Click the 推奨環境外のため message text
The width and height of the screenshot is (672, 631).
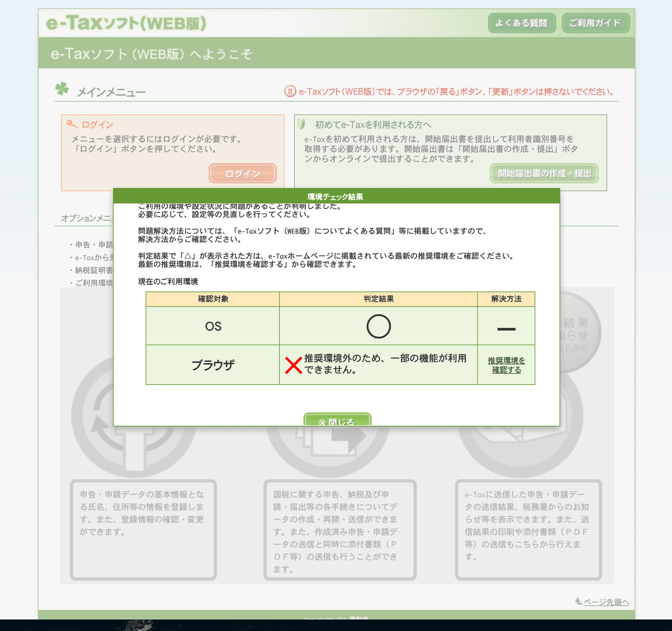[x=385, y=364]
